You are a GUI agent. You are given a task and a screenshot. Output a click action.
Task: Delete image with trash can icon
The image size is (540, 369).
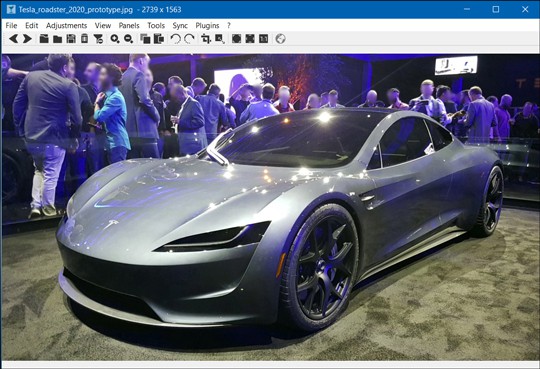tap(84, 39)
